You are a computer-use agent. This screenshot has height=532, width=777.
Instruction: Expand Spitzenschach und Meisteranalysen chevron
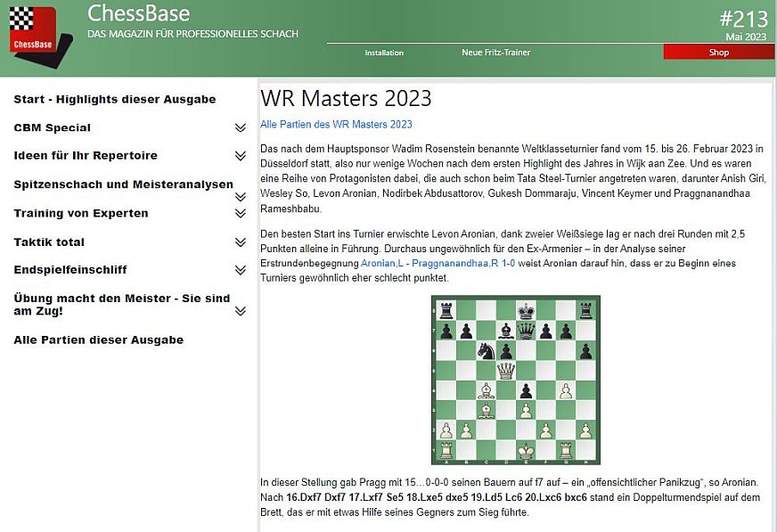click(240, 187)
